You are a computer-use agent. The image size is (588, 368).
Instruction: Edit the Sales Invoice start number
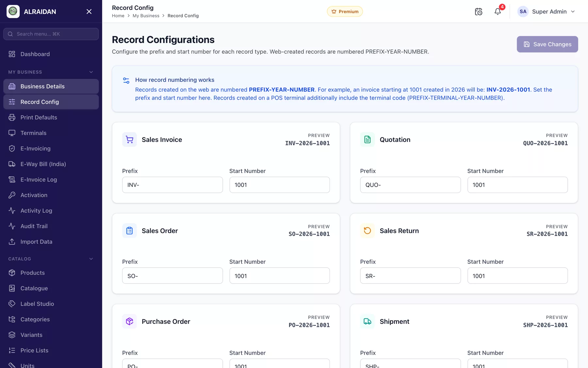point(280,185)
